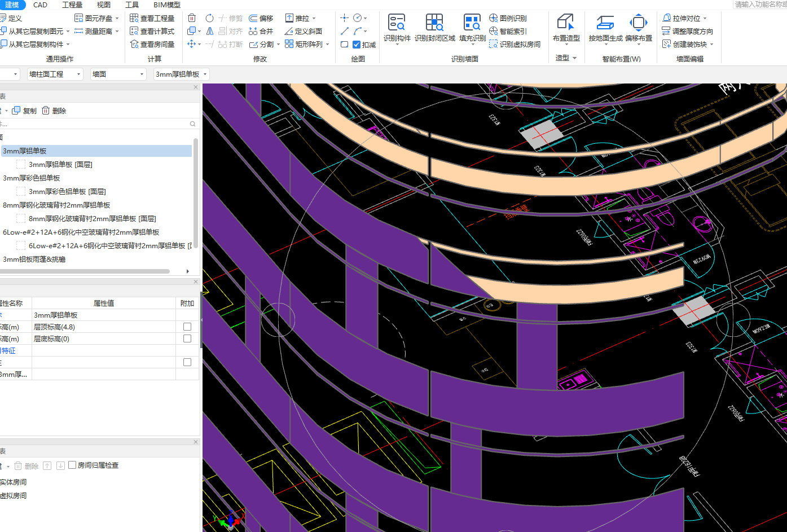Screen dimensions: 787x532
Task: Select 测量距离 measure distance tool
Action: tap(94, 32)
